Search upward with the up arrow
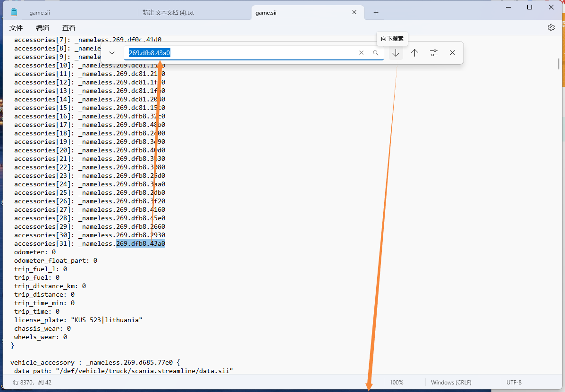This screenshot has width=565, height=392. point(415,53)
